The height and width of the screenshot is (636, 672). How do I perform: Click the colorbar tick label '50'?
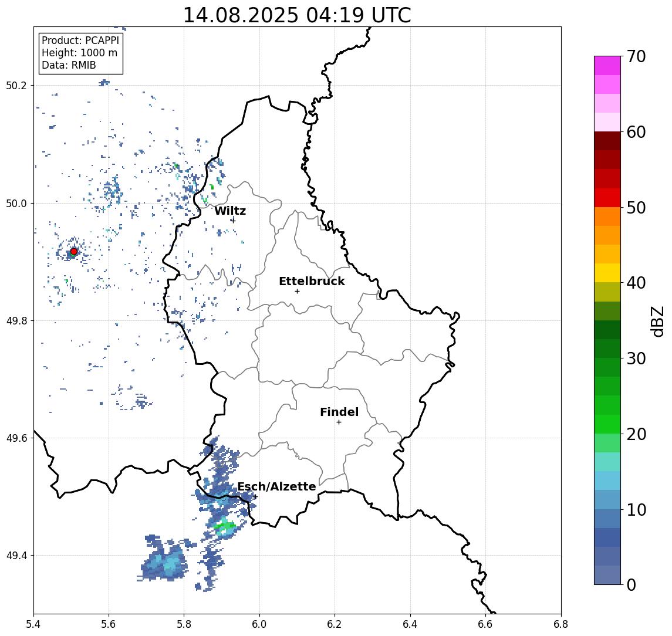tap(636, 208)
